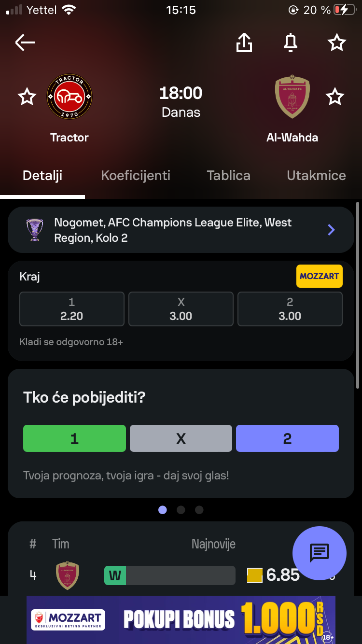The height and width of the screenshot is (644, 362).
Task: Open the share icon
Action: click(244, 43)
